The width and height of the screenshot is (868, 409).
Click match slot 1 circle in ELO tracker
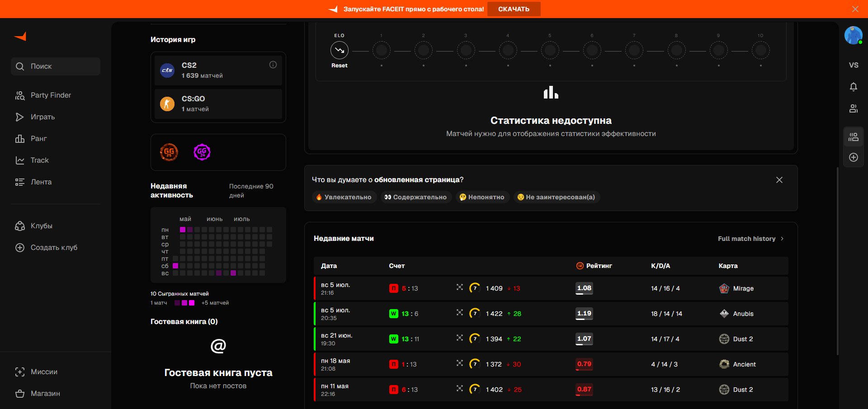tap(381, 50)
